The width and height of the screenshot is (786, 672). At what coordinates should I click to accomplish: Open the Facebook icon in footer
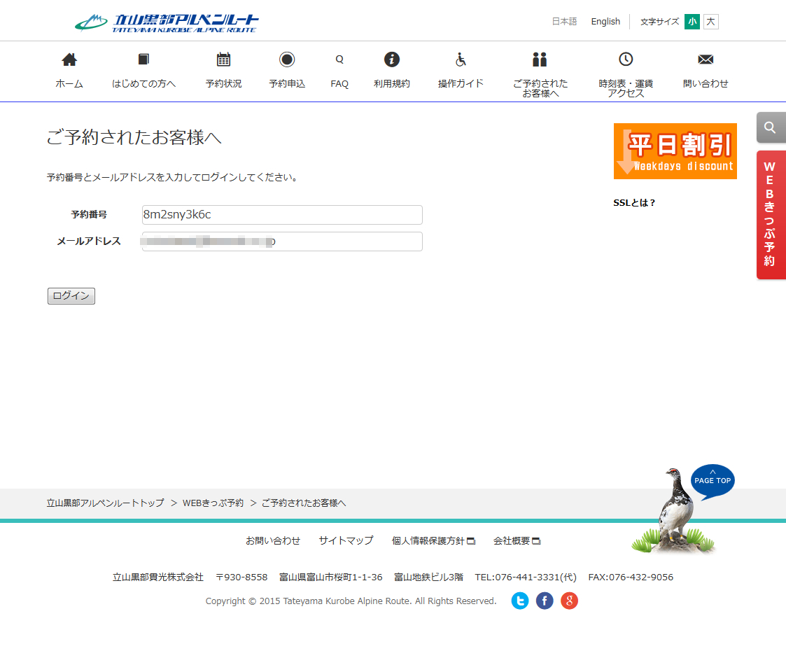click(x=545, y=601)
